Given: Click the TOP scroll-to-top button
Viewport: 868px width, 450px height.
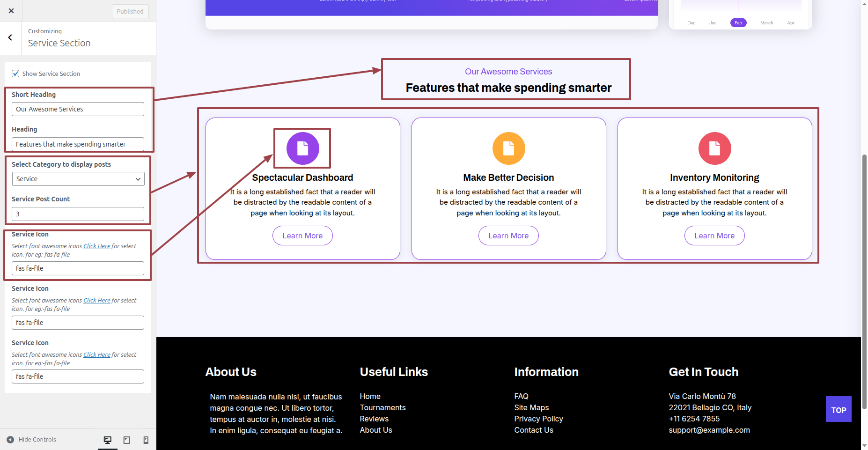Looking at the screenshot, I should pyautogui.click(x=838, y=410).
